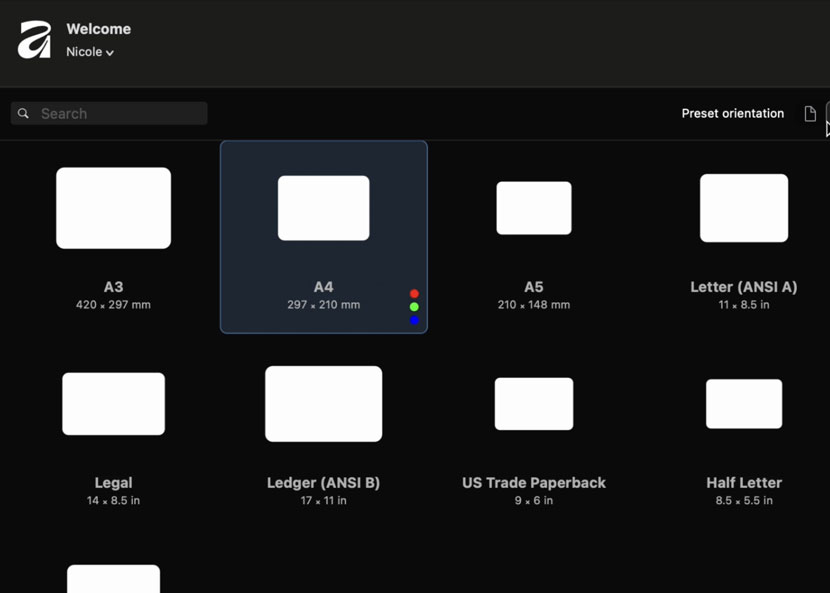Select the Letter (ANSI A) preset
830x593 pixels.
[743, 237]
